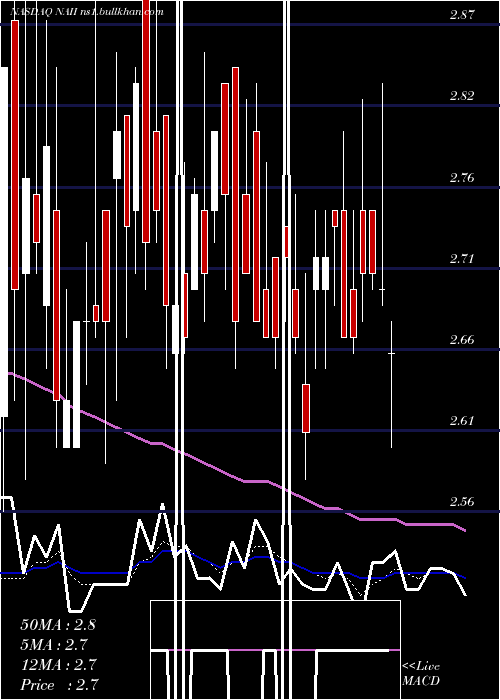Click the 50MA : 2.8 readout
Image resolution: width=500 pixels, height=700 pixels.
(58, 624)
